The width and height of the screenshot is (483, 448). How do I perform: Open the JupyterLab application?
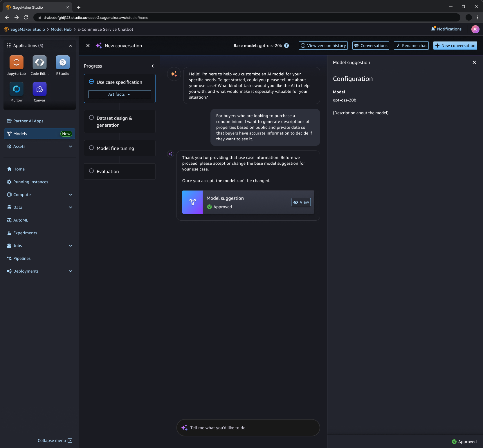(x=16, y=62)
